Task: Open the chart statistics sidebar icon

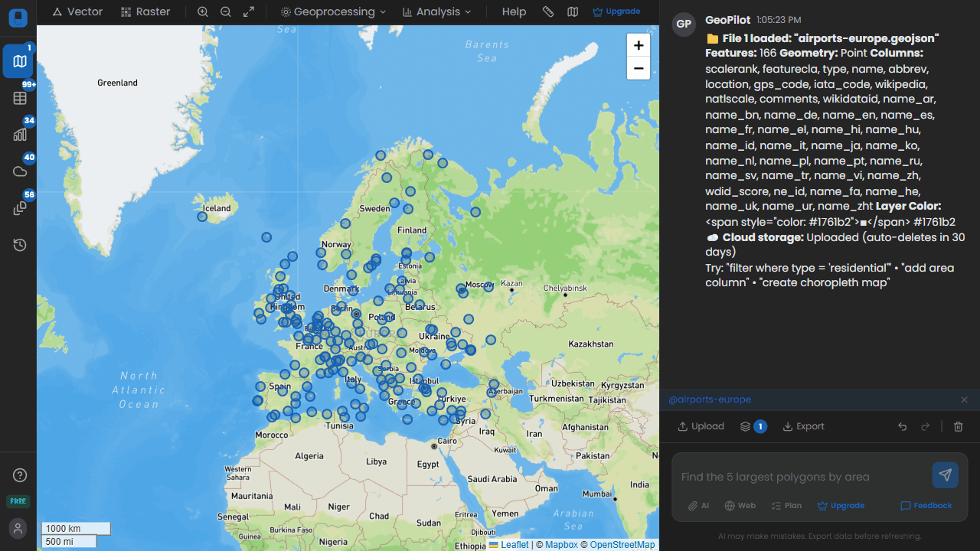Action: pyautogui.click(x=20, y=135)
